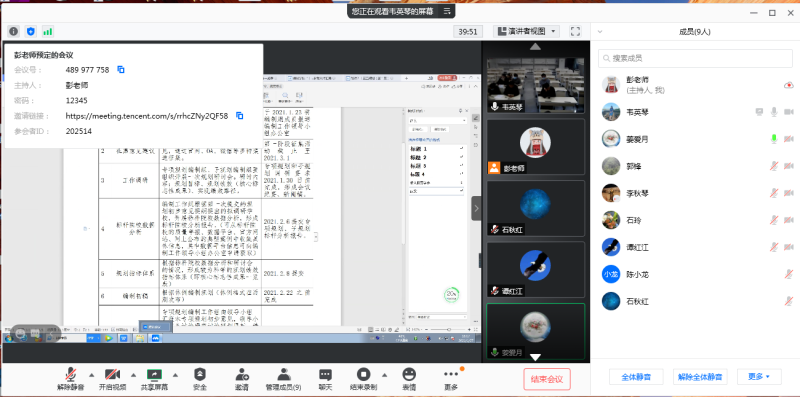This screenshot has height=397, width=800.
Task: Open the 更多 dropdown in the members panel
Action: click(x=758, y=377)
